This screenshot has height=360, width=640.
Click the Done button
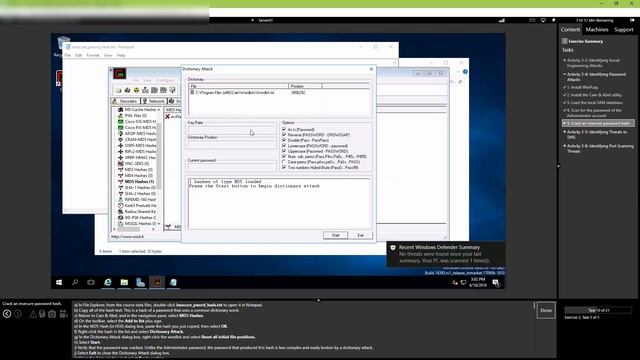(546, 311)
